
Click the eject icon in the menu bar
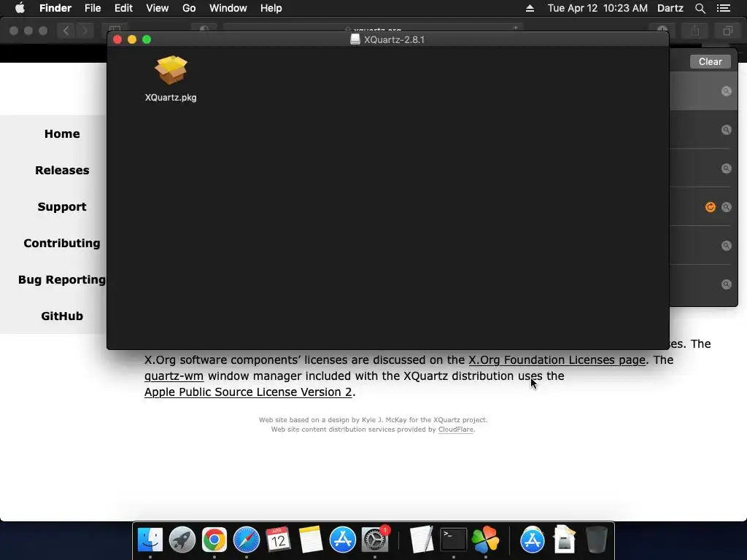point(530,8)
